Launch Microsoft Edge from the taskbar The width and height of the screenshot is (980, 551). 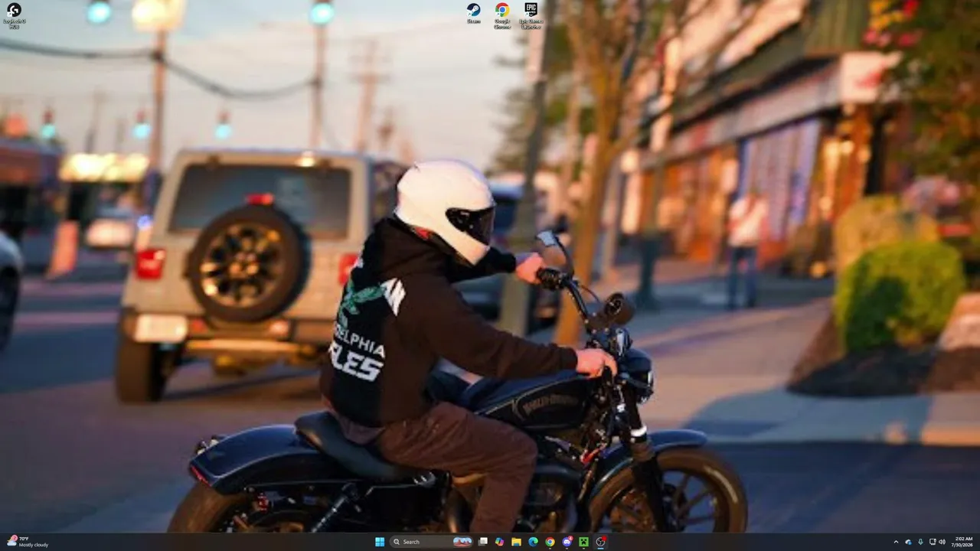point(533,542)
